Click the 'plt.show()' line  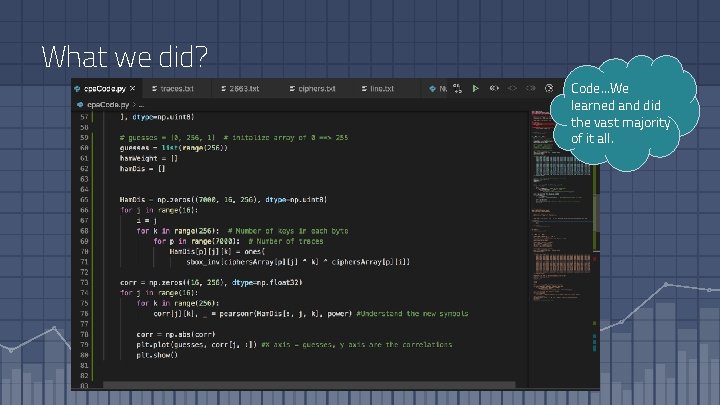tap(157, 355)
